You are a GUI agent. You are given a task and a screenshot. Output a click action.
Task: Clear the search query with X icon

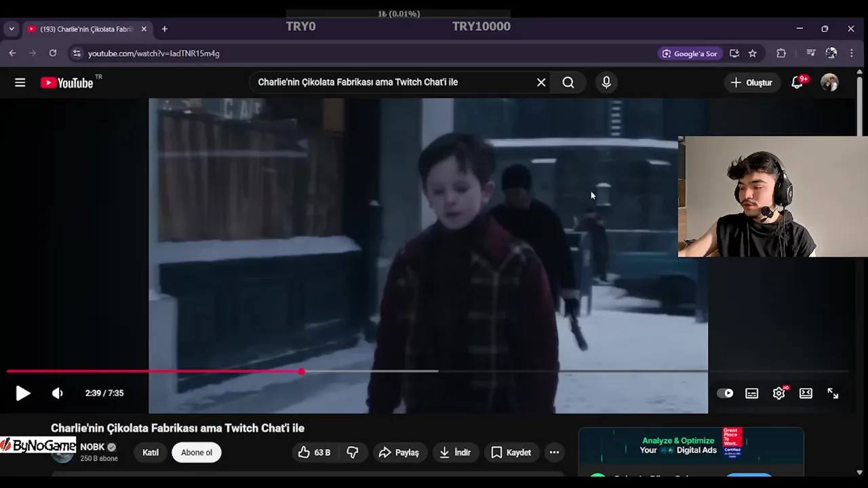[541, 82]
